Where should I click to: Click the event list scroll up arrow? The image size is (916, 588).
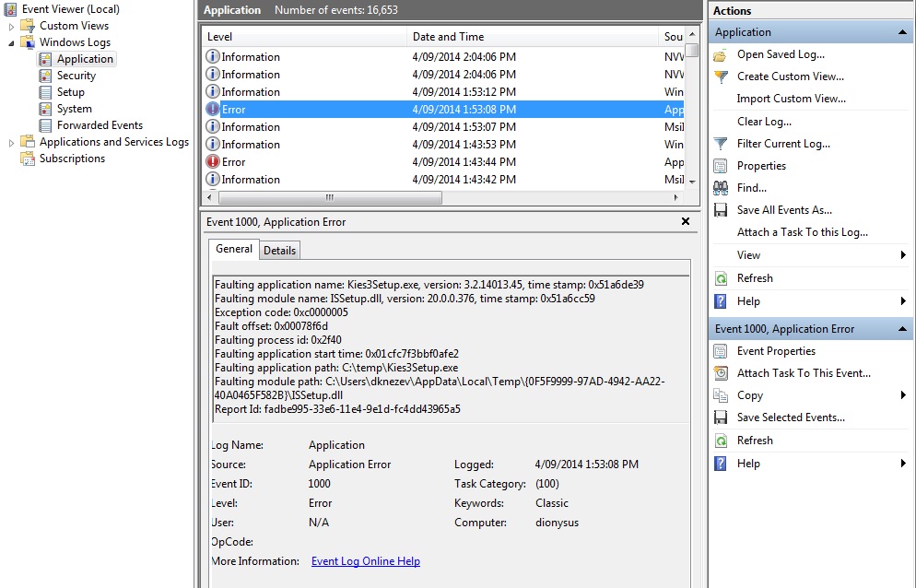coord(692,34)
